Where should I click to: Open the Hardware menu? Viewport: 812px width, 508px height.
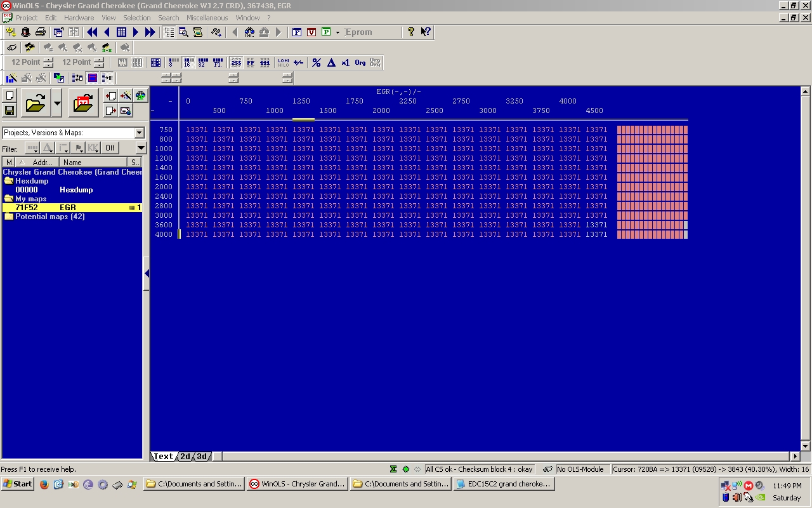tap(79, 18)
